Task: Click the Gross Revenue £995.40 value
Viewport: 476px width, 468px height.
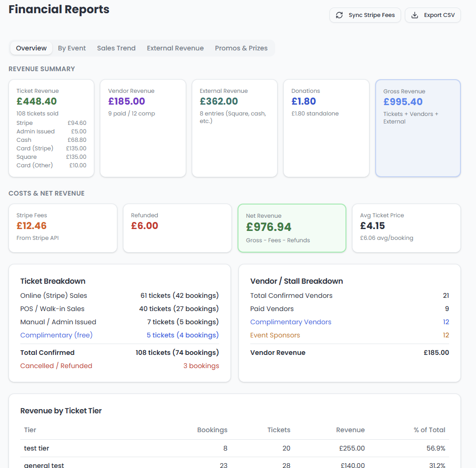Action: click(403, 102)
